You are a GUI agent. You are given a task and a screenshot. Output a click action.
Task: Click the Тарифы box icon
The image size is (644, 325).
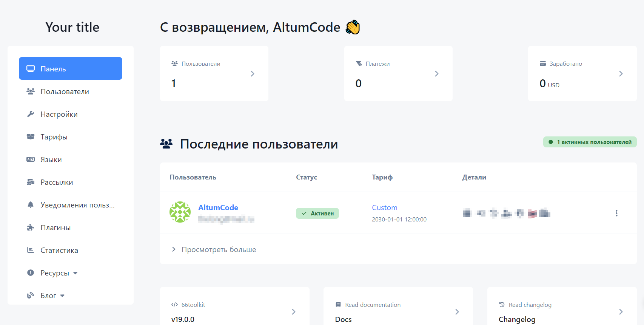(31, 137)
